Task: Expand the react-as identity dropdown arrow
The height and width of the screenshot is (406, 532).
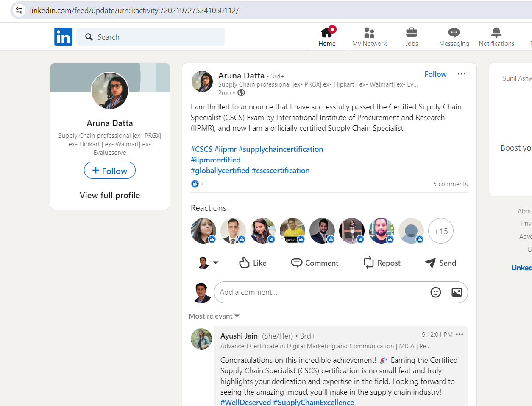Action: 216,263
